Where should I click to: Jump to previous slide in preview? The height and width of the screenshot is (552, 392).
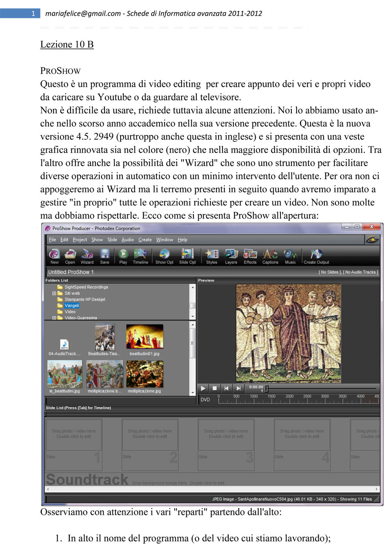(x=226, y=388)
